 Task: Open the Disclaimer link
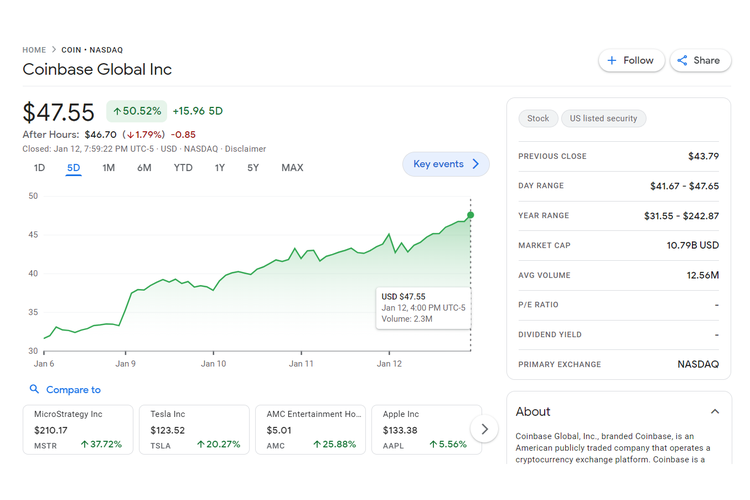click(x=246, y=149)
